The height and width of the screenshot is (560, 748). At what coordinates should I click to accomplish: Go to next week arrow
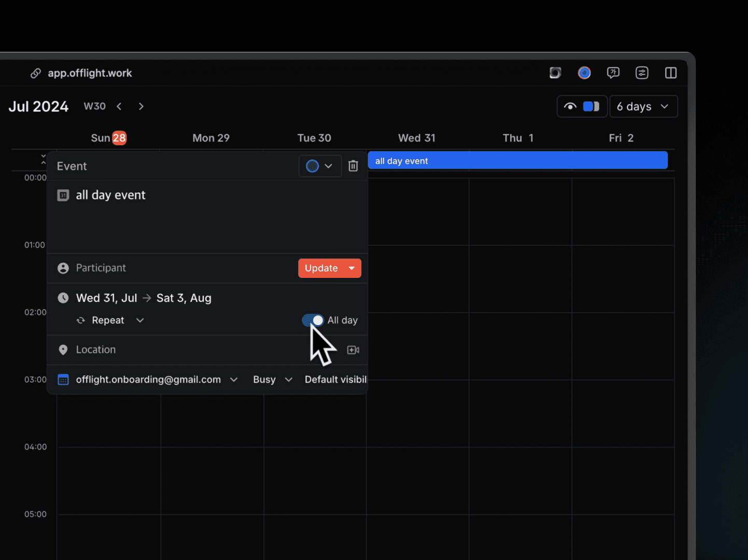[141, 106]
